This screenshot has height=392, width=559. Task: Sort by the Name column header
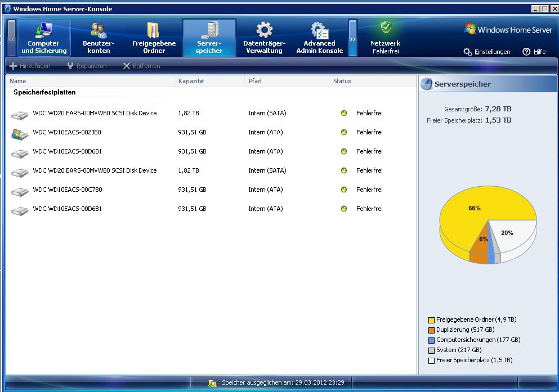[x=90, y=81]
